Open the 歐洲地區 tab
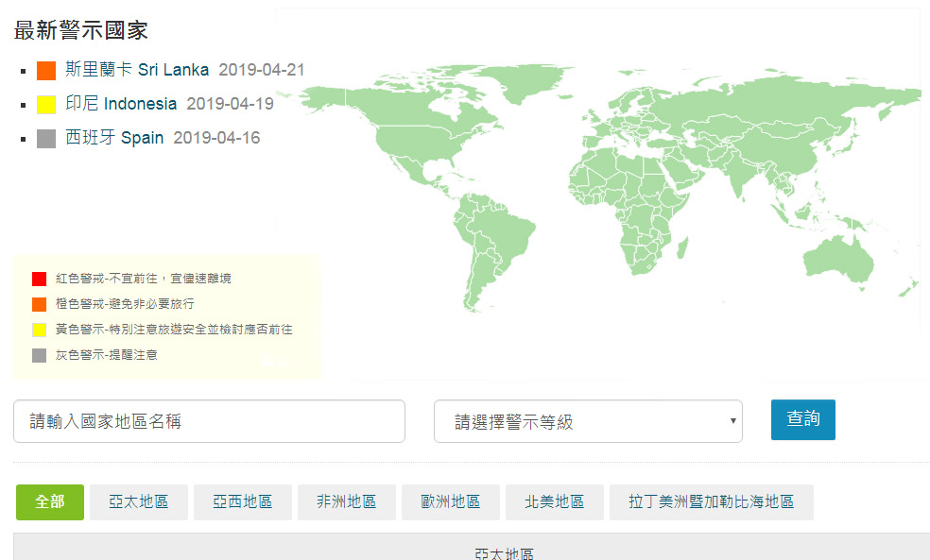Image resolution: width=930 pixels, height=560 pixels. (x=451, y=502)
